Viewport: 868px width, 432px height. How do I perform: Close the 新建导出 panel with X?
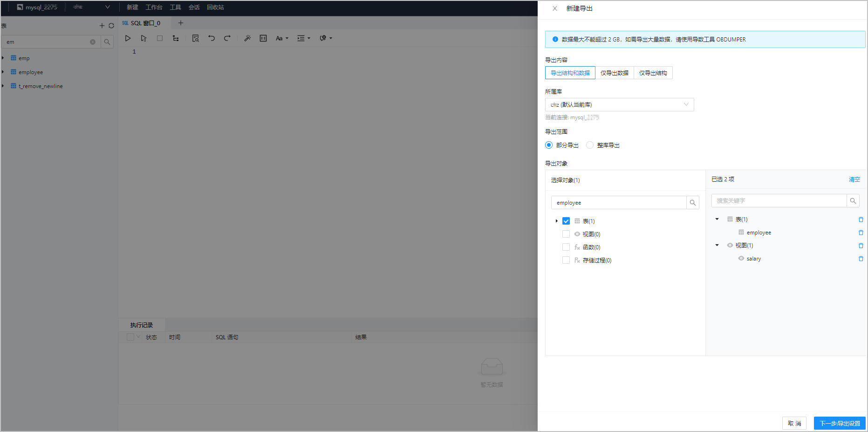click(555, 8)
